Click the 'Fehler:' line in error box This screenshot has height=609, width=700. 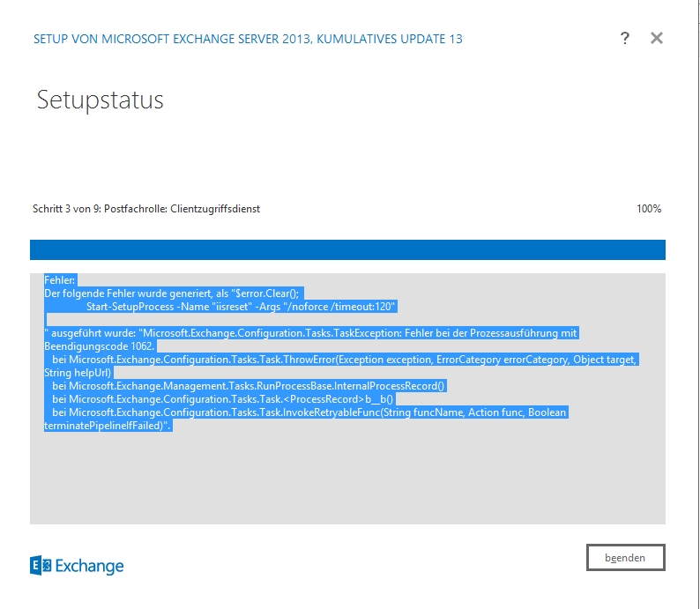click(x=60, y=280)
